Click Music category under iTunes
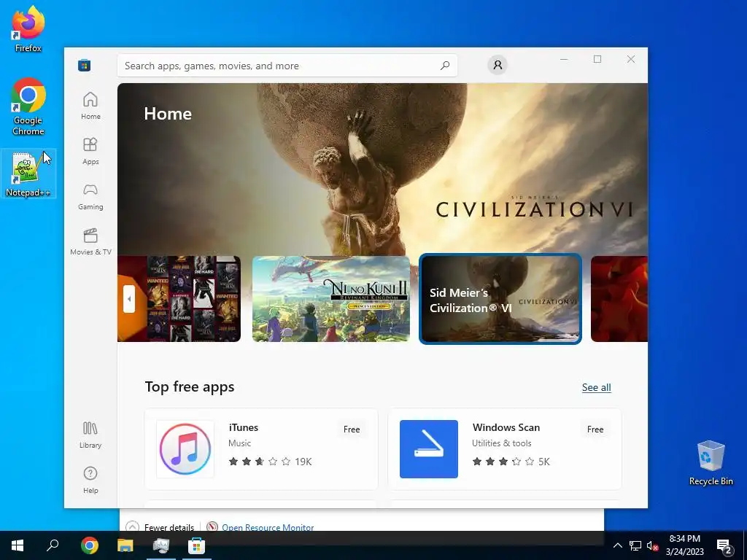Image resolution: width=747 pixels, height=560 pixels. (239, 443)
